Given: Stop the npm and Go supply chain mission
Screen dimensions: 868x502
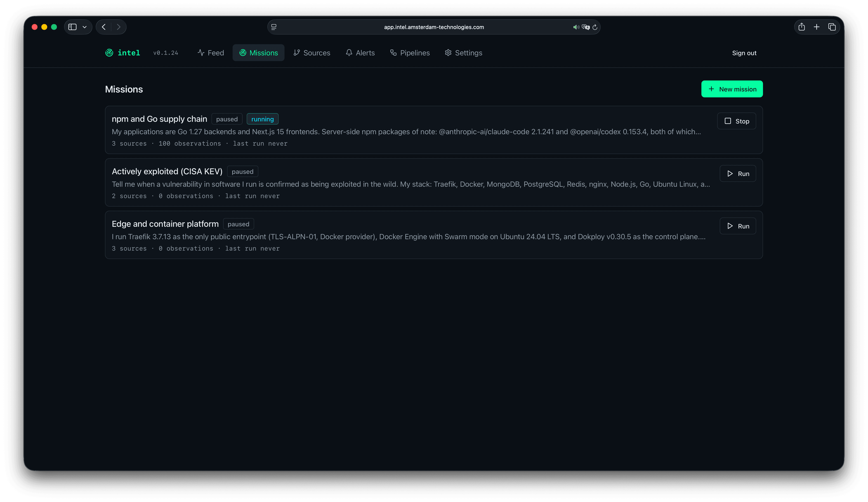Looking at the screenshot, I should pyautogui.click(x=736, y=121).
